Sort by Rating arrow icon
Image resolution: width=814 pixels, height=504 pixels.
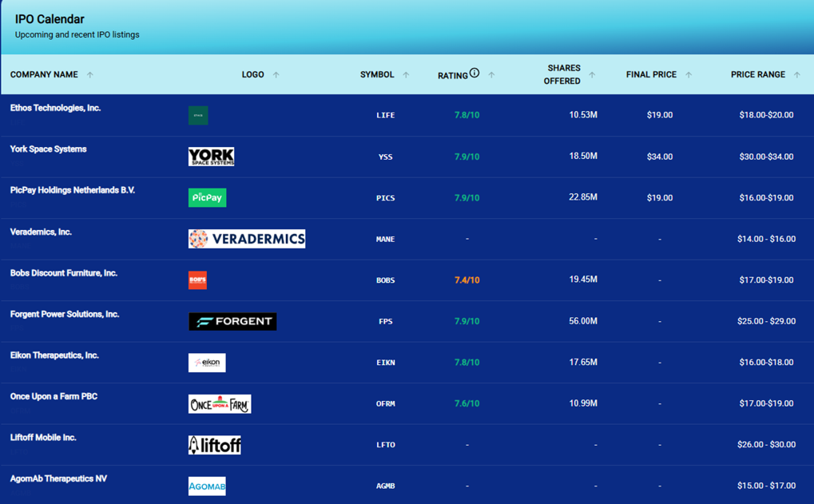tap(491, 75)
